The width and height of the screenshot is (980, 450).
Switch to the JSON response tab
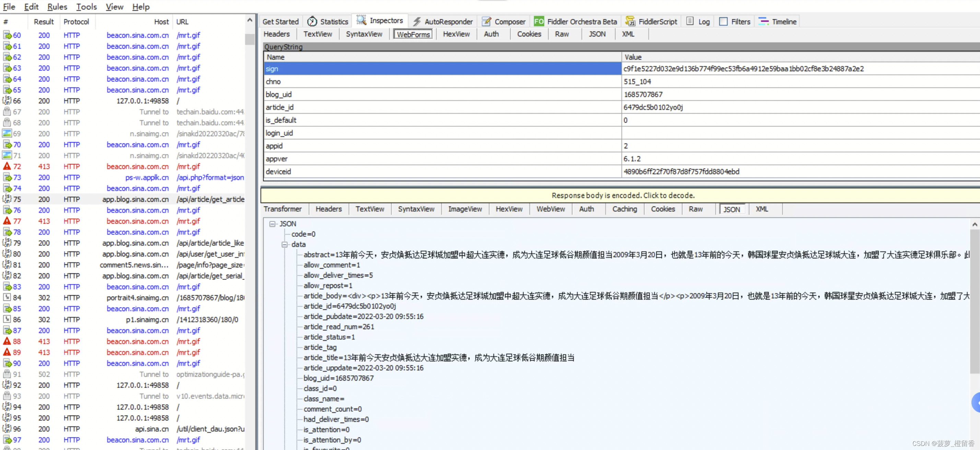(731, 209)
